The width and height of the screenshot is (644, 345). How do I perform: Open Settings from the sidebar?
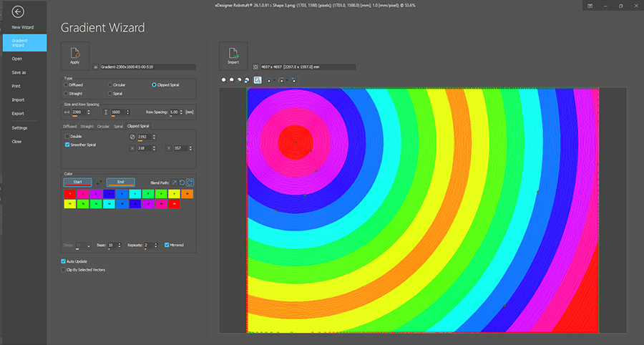pos(19,128)
